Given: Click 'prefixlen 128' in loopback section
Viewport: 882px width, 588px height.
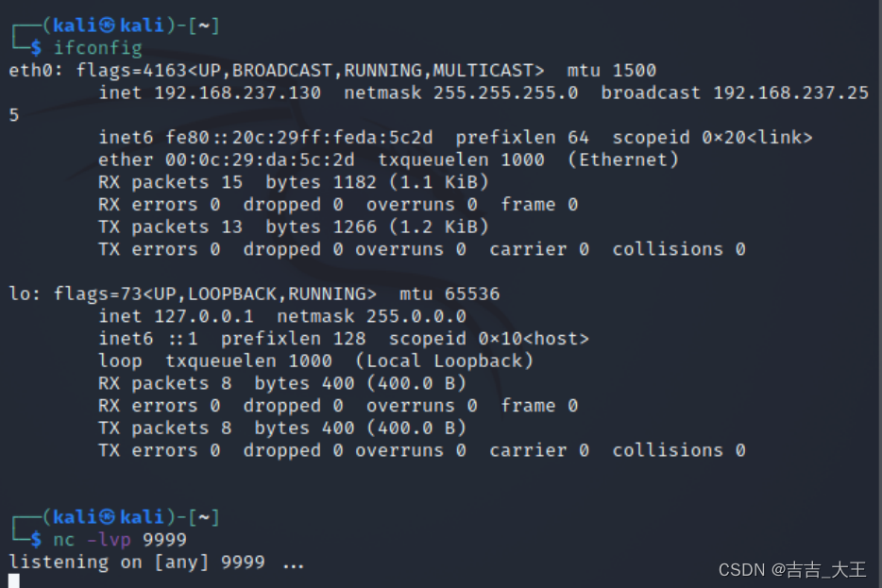Looking at the screenshot, I should click(x=293, y=339).
